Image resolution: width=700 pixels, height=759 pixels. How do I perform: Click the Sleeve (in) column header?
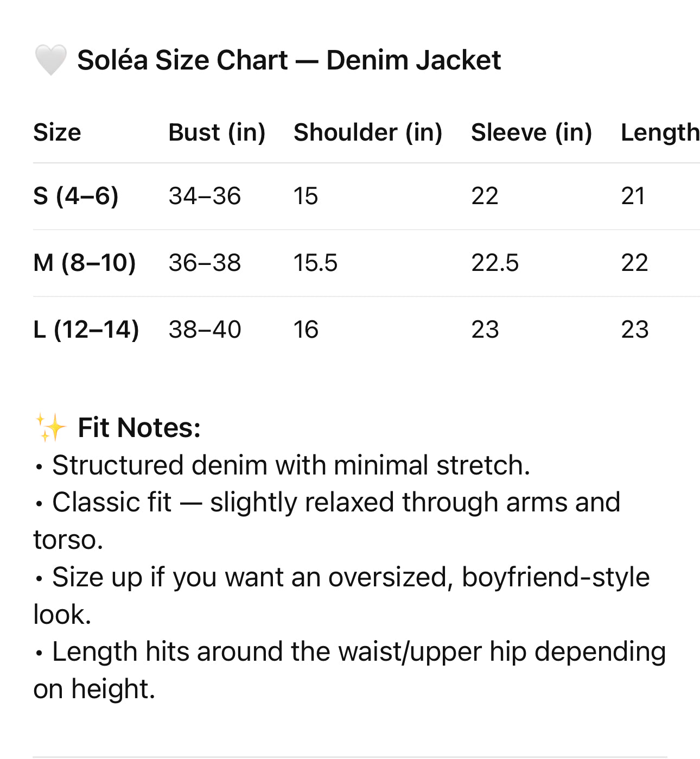click(x=531, y=132)
